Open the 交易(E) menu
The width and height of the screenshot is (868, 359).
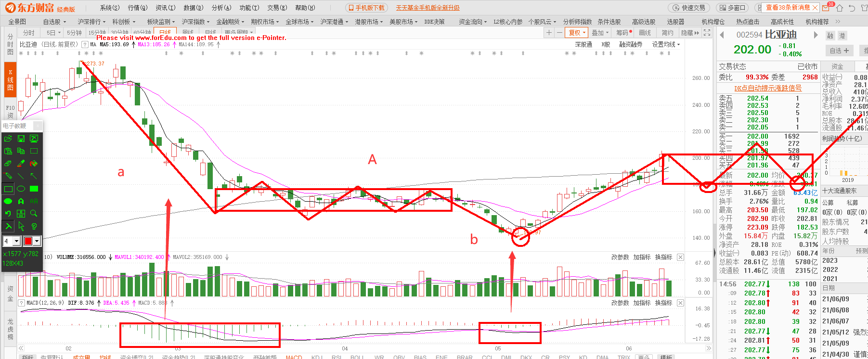point(277,8)
